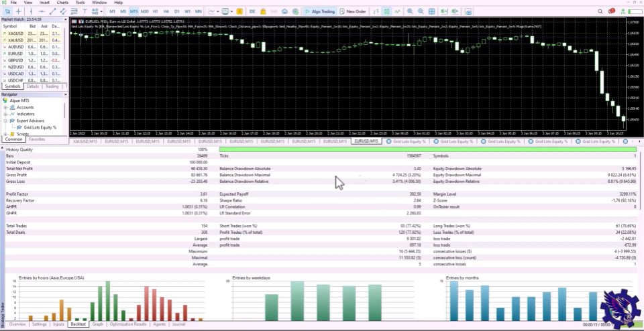Switch chart to M5 timeframe
This screenshot has height=331, width=644.
coord(123,11)
